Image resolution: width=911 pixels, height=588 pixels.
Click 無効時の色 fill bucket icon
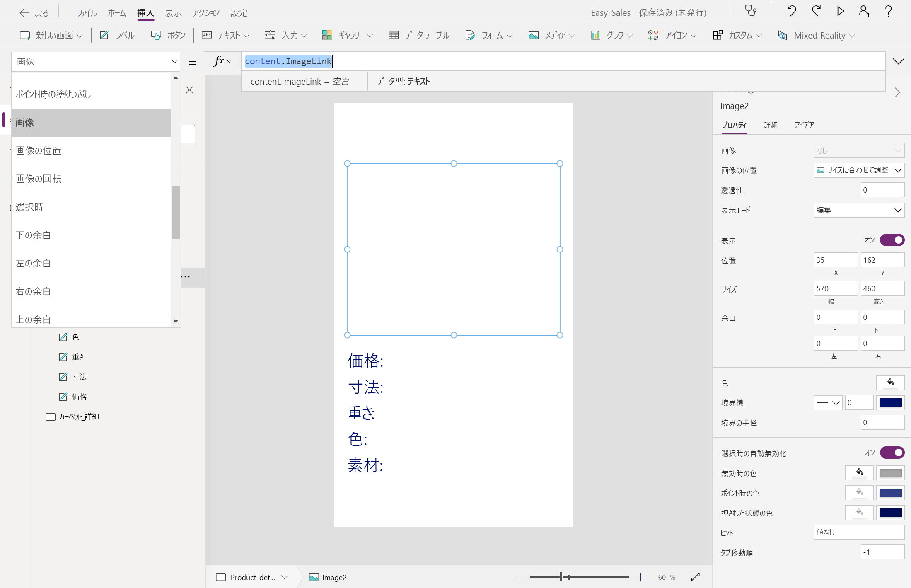pyautogui.click(x=860, y=473)
